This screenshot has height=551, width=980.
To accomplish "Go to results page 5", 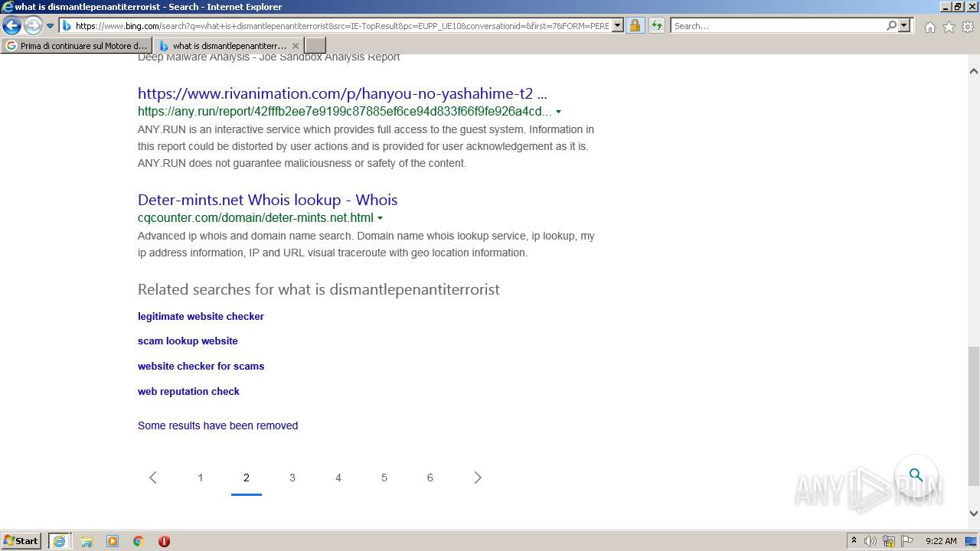I will (x=384, y=478).
